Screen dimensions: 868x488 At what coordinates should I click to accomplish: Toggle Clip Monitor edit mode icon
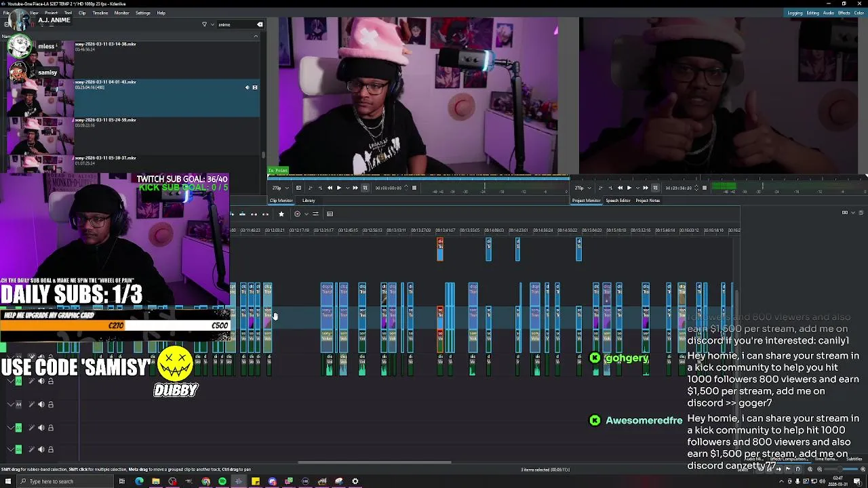pyautogui.click(x=365, y=188)
